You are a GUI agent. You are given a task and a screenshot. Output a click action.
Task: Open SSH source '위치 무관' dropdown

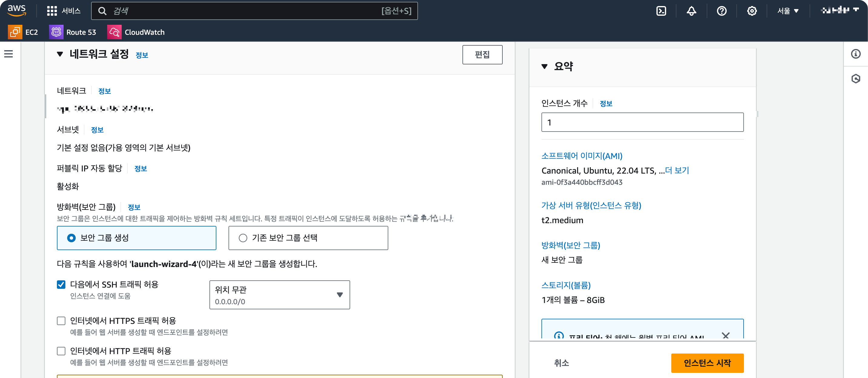(279, 295)
